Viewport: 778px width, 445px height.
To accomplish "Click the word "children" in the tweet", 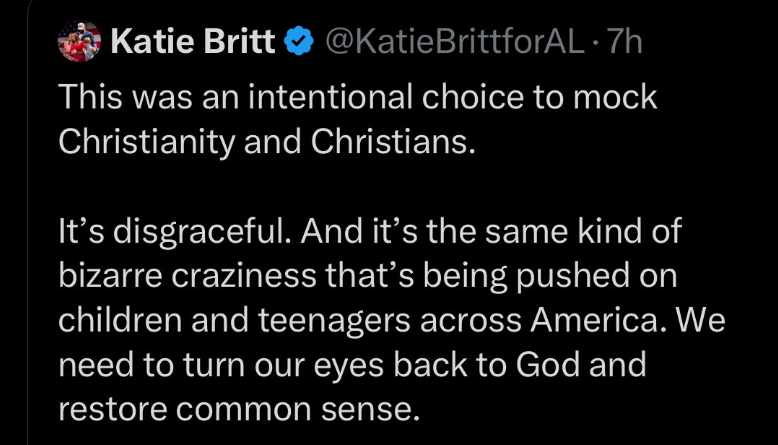I will click(x=120, y=320).
